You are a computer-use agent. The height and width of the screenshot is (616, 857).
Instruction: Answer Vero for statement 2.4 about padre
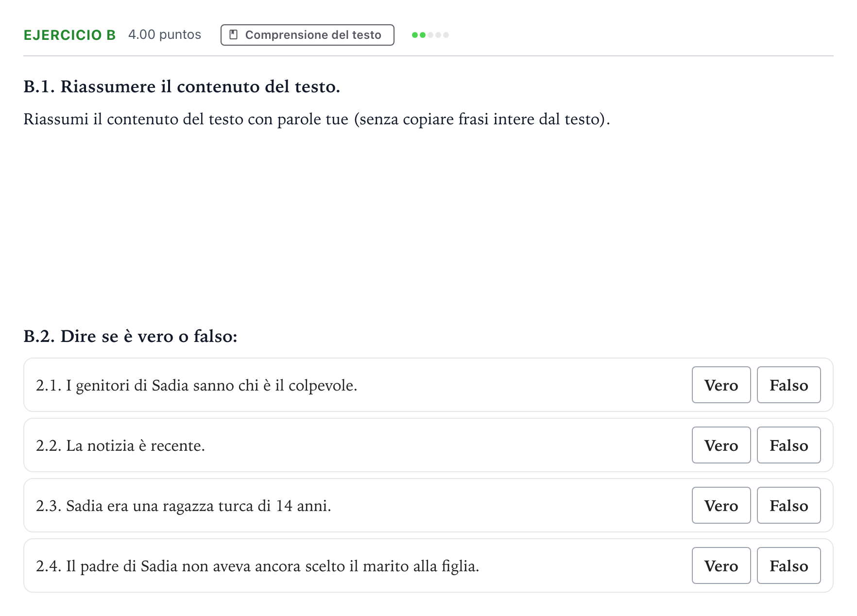(x=721, y=565)
